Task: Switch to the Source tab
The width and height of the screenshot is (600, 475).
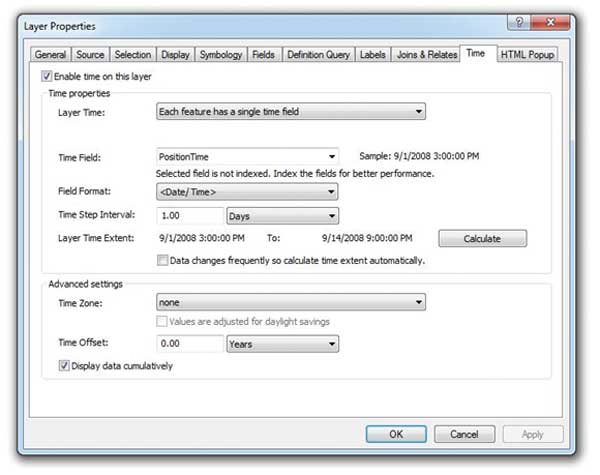Action: (90, 55)
